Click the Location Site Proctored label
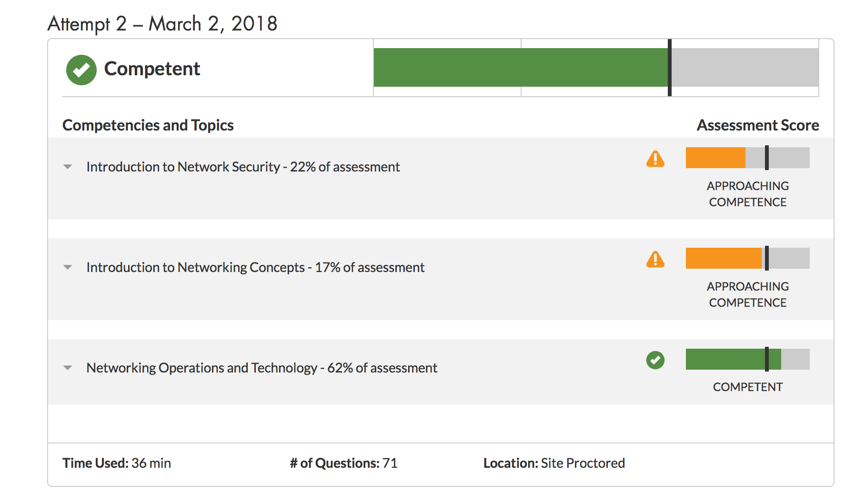The width and height of the screenshot is (865, 504). tap(554, 463)
